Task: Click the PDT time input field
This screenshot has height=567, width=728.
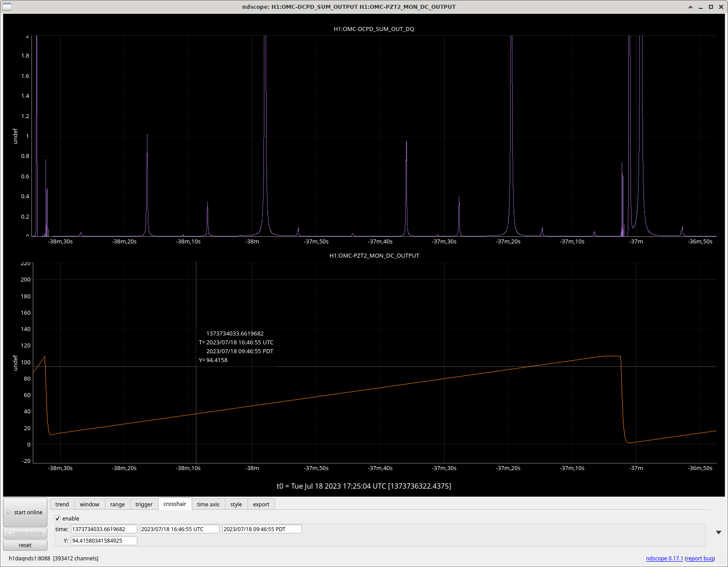Action: click(x=262, y=529)
